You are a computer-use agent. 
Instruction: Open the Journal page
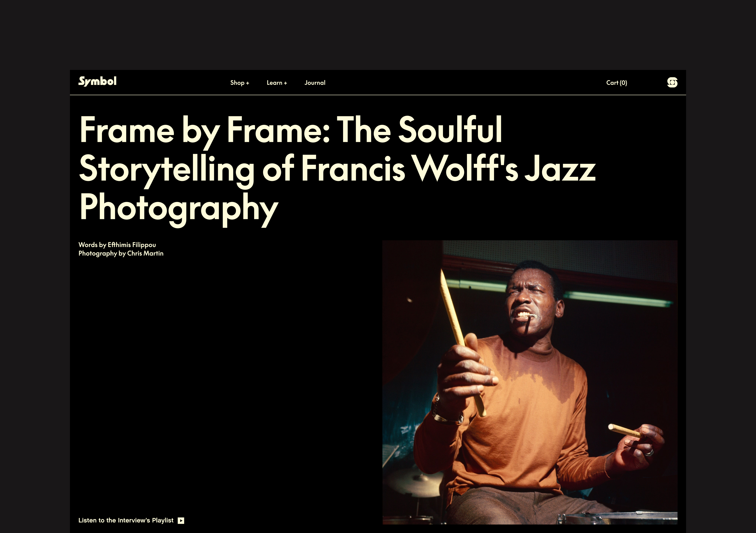(x=315, y=83)
